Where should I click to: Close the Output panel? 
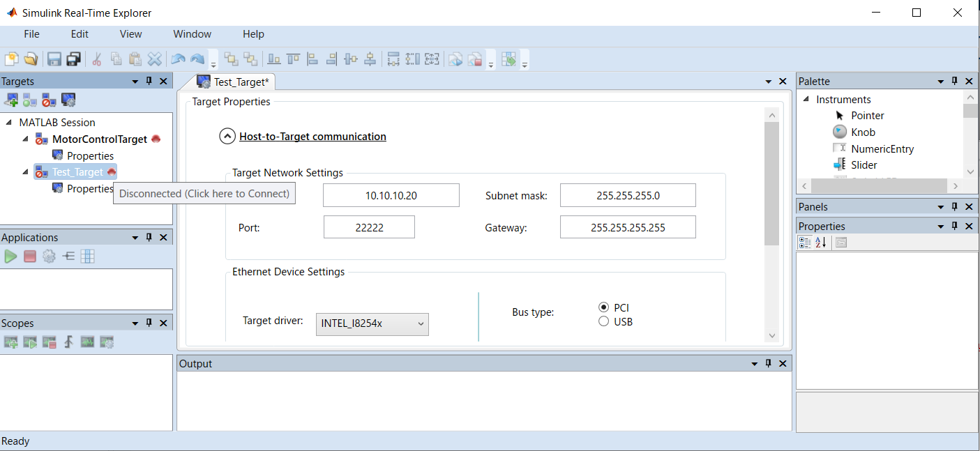coord(783,364)
